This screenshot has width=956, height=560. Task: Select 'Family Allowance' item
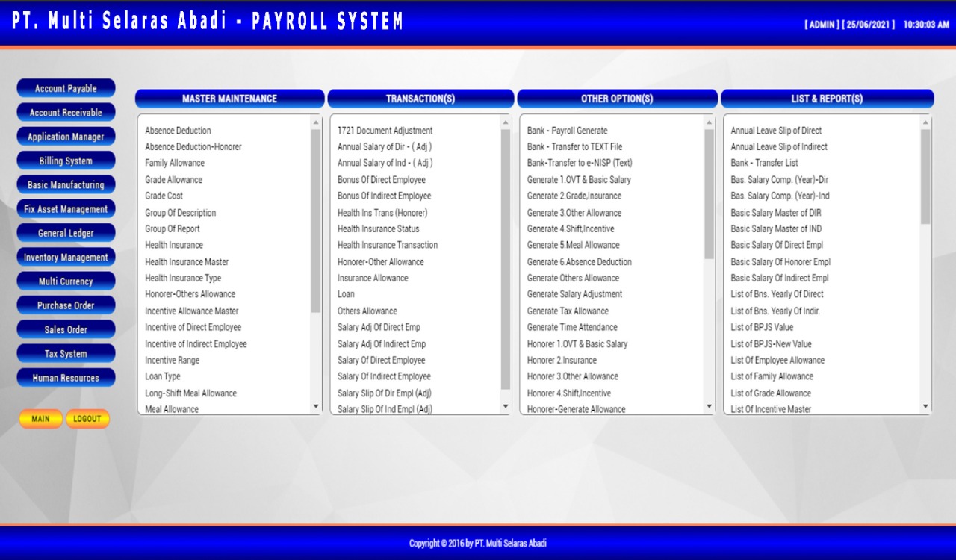tap(175, 163)
